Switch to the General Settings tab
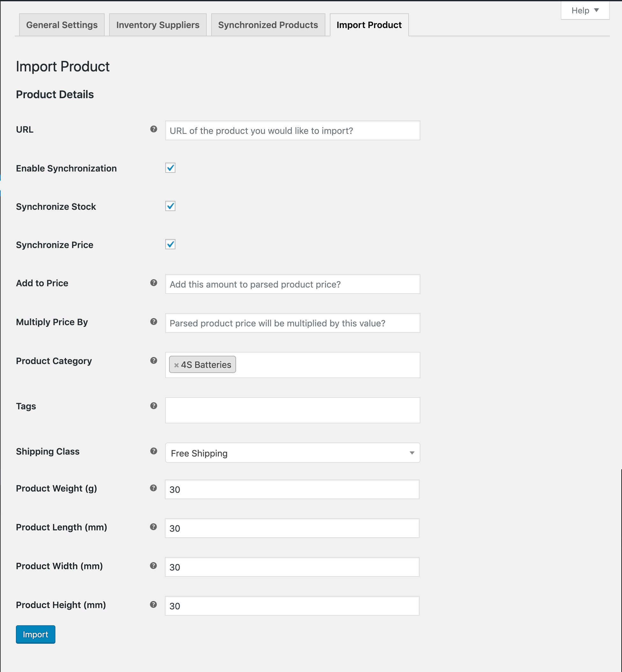The height and width of the screenshot is (672, 622). pyautogui.click(x=62, y=25)
